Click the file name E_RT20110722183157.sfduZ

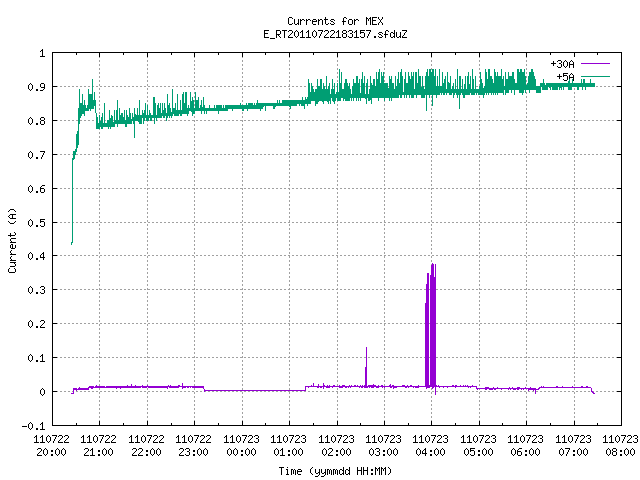pos(335,34)
